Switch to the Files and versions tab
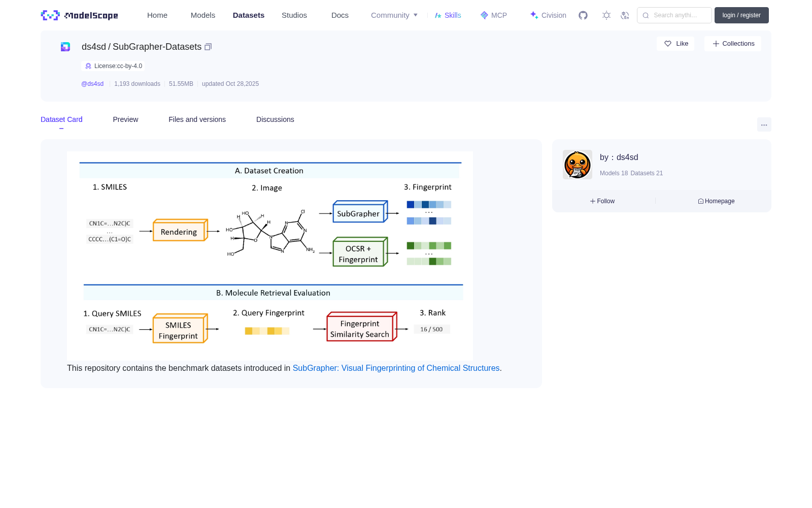The width and height of the screenshot is (812, 508). [197, 119]
